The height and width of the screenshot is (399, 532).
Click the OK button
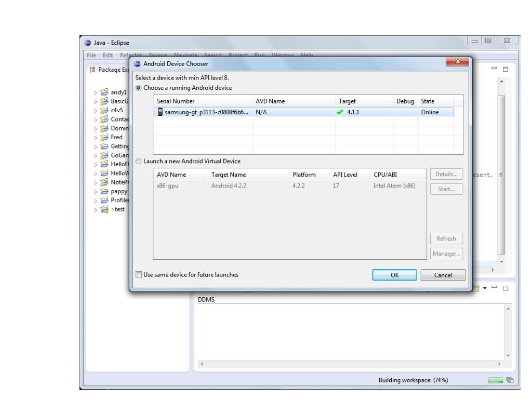pyautogui.click(x=394, y=275)
